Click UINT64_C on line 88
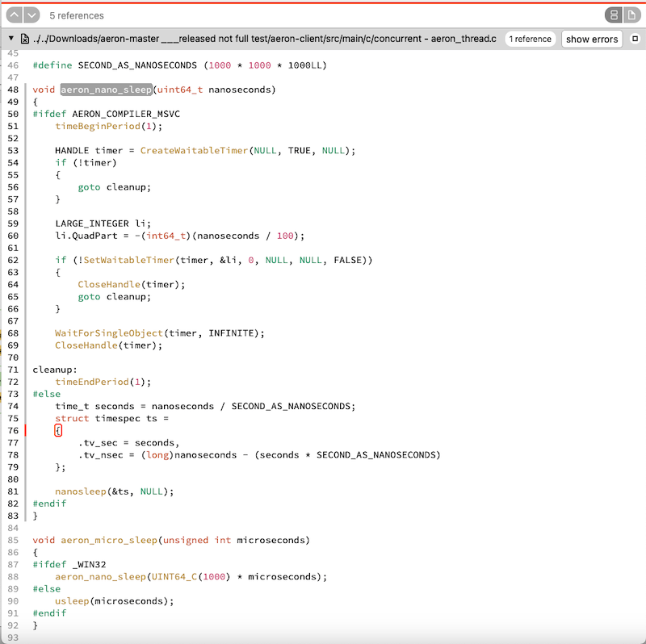 coord(174,577)
